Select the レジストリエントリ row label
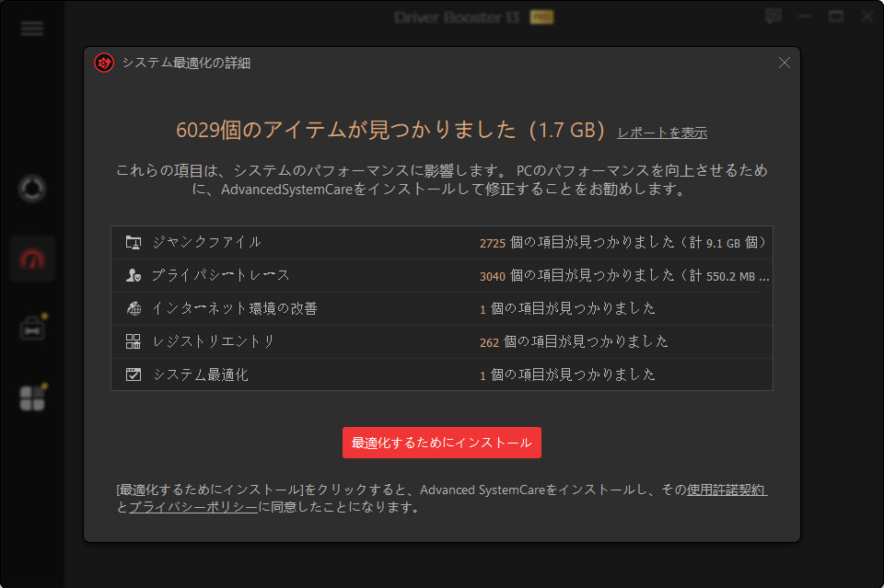Viewport: 884px width, 588px height. [214, 342]
